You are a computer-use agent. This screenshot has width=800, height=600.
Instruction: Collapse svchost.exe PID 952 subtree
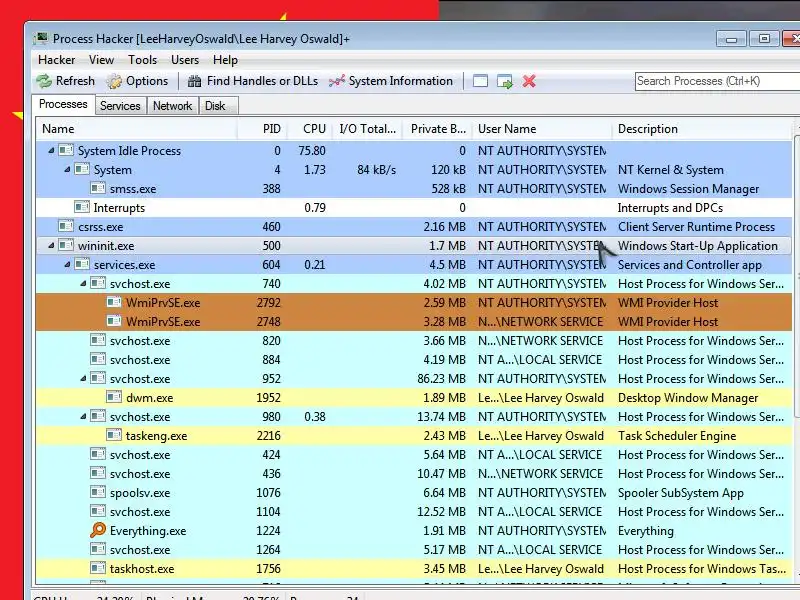point(83,379)
